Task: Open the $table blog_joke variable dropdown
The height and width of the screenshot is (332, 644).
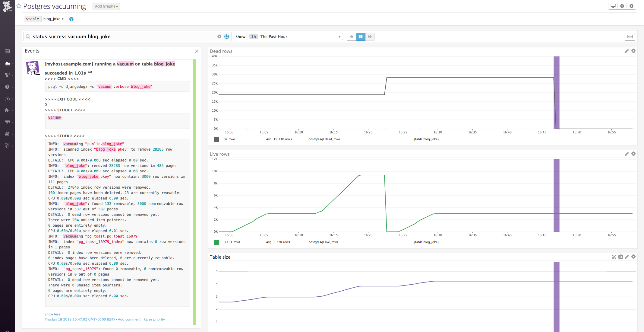Action: (53, 19)
